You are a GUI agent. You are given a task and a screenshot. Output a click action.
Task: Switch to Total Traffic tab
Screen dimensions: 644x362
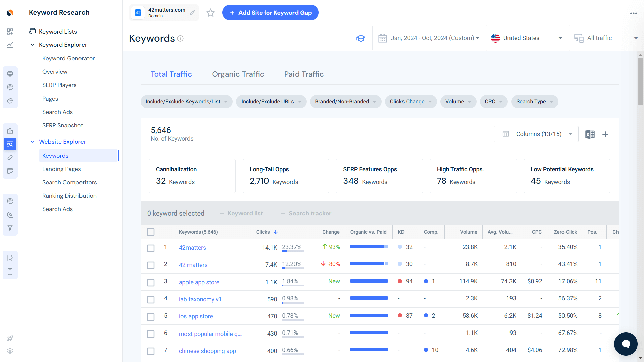point(171,74)
